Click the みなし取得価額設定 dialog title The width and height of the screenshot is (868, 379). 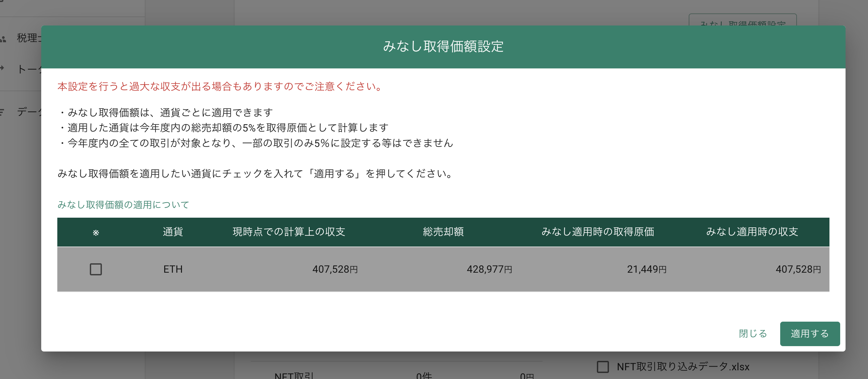pos(443,46)
